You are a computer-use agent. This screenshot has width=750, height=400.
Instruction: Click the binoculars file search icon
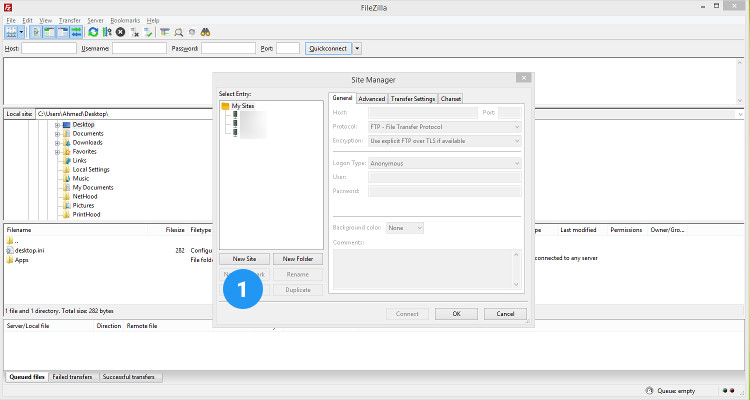coord(206,32)
